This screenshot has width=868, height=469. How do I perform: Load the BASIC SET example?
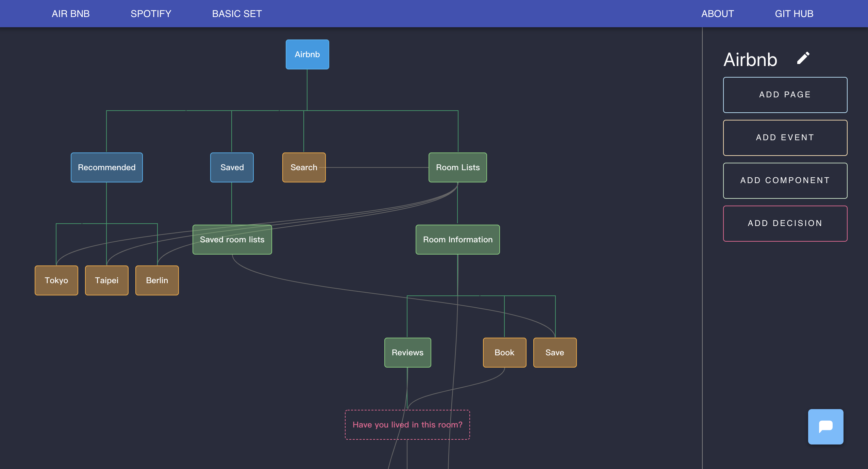[237, 14]
